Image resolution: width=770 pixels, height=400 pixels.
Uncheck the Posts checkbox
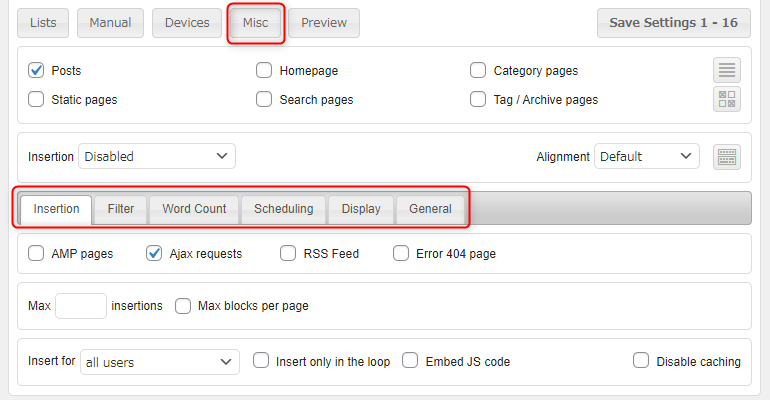click(x=37, y=71)
